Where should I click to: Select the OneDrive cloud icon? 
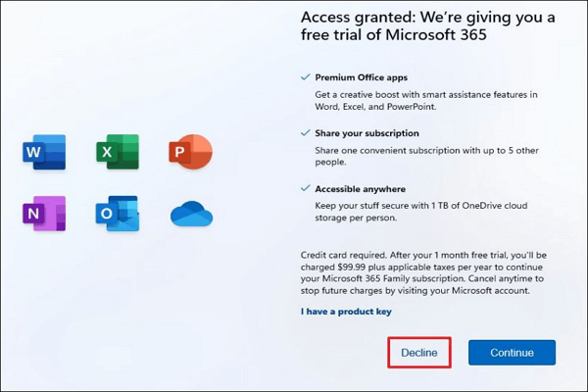click(192, 214)
